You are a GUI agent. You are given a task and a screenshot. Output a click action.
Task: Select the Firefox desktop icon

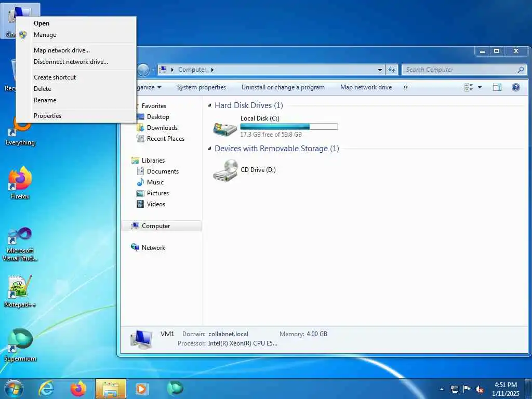point(20,183)
